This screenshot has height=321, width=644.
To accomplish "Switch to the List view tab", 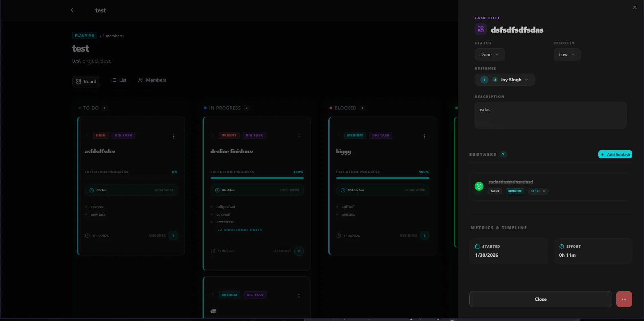I will tap(119, 80).
